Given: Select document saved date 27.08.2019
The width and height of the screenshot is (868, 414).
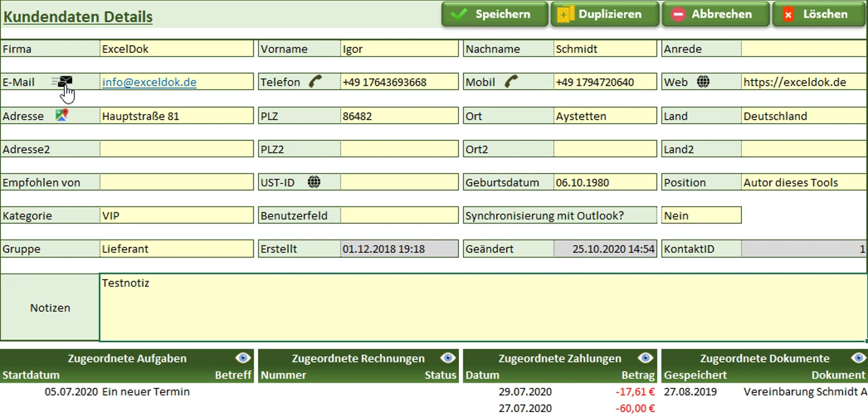Looking at the screenshot, I should pos(690,392).
